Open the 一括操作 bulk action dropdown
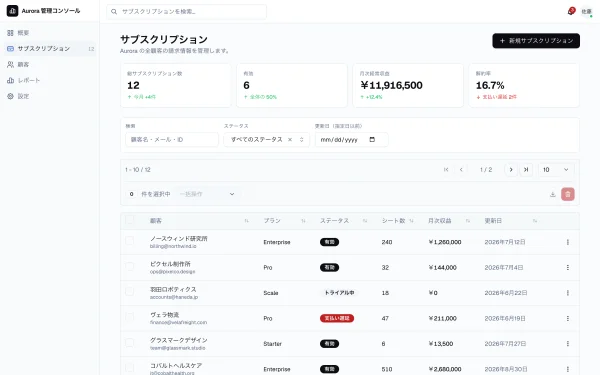Image resolution: width=600 pixels, height=375 pixels. pos(207,194)
